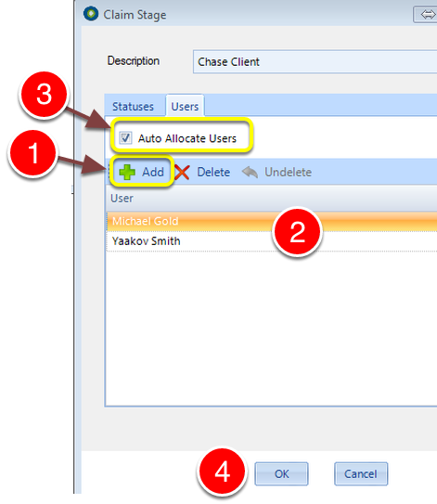Confirm changes with the OK button
The width and height of the screenshot is (437, 504).
(281, 473)
